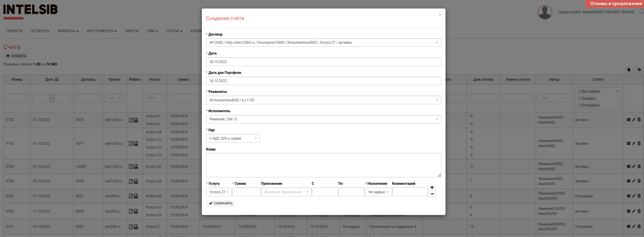Open the Договор dropdown
Image resolution: width=644 pixels, height=237 pixels.
(323, 43)
